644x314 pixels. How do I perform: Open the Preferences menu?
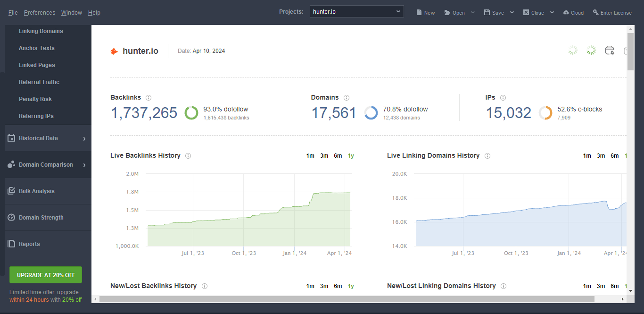pyautogui.click(x=40, y=13)
